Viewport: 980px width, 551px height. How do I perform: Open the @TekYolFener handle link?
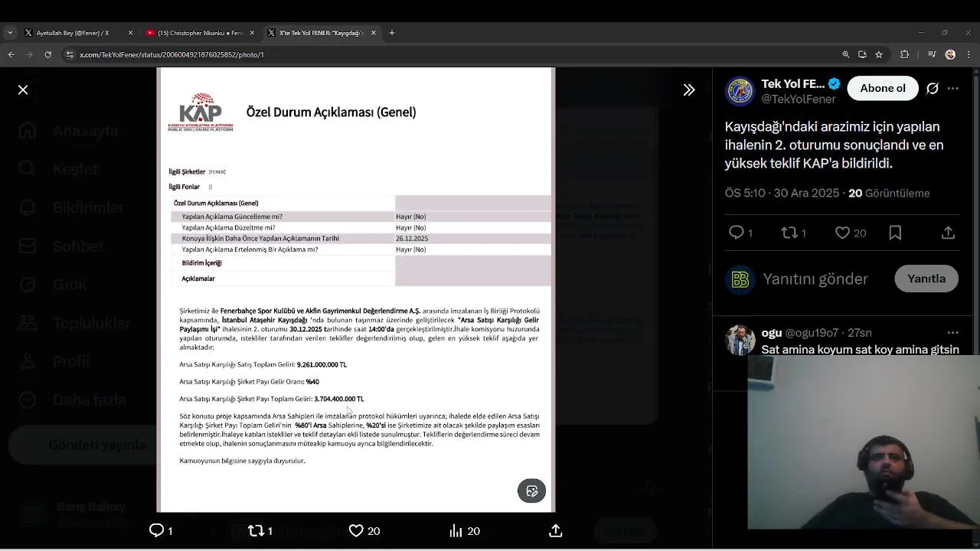pyautogui.click(x=799, y=99)
